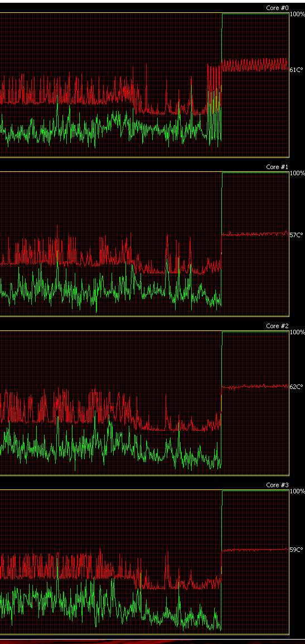Click inside the Core #0 usage graph
Image resolution: width=305 pixels, height=644 pixels.
[x=144, y=85]
